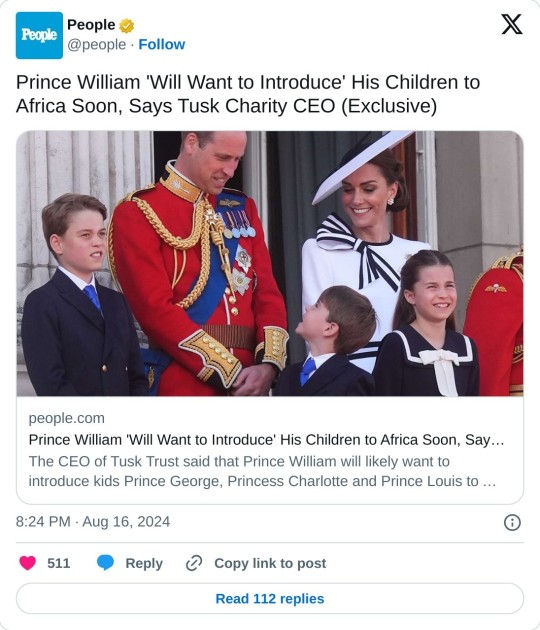
Task: Click the People profile avatar
Action: [x=39, y=35]
